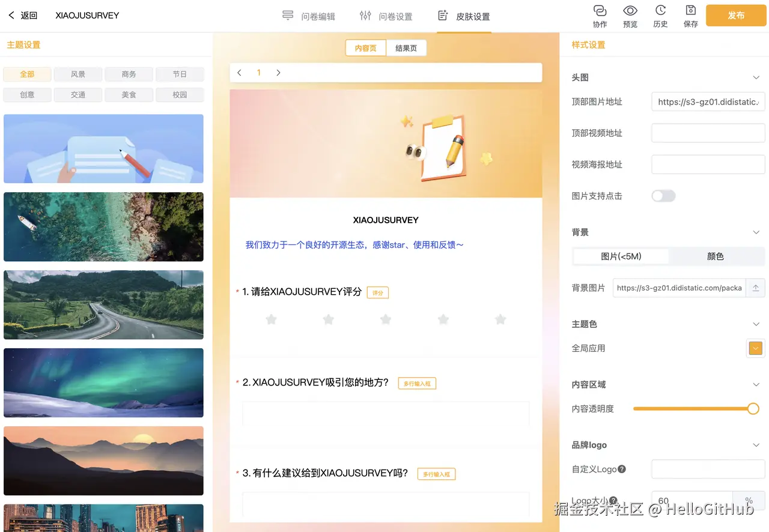Select the 颜色 tab under 背景
This screenshot has height=532, width=769.
pyautogui.click(x=715, y=256)
